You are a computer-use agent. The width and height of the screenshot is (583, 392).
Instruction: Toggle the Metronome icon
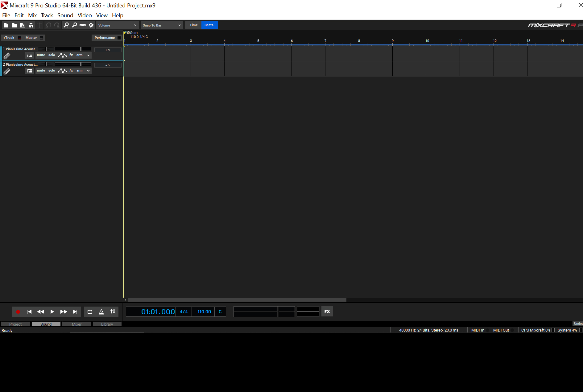tap(101, 312)
